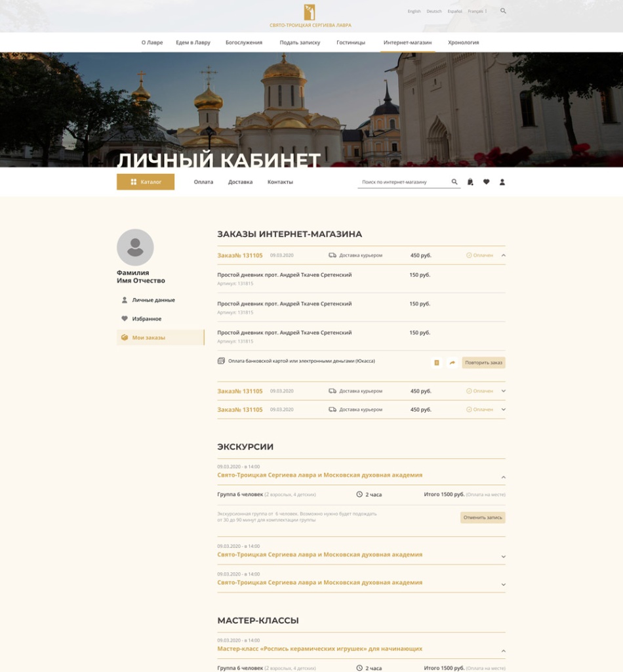Viewport: 623px width, 672px height.
Task: Open the order receipt document icon
Action: (x=437, y=362)
